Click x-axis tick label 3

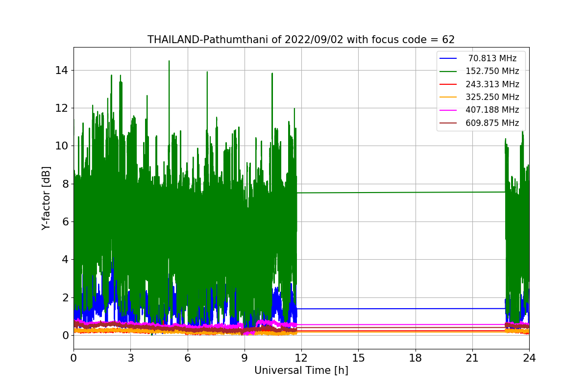tap(130, 358)
